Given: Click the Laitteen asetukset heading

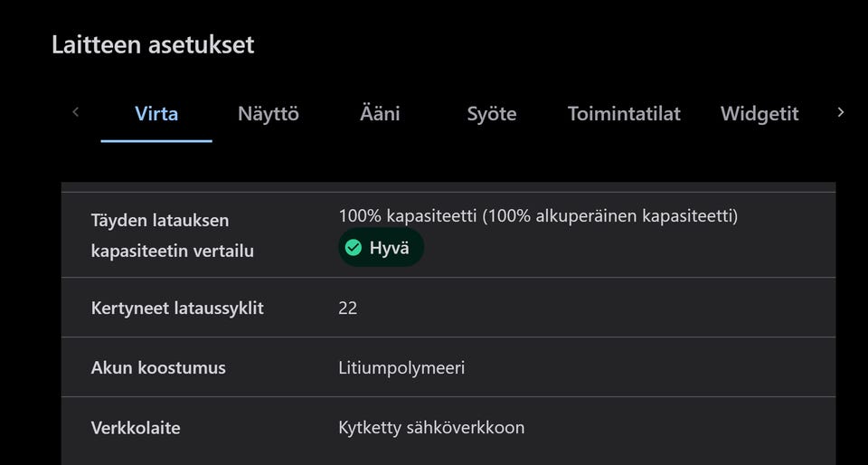Looking at the screenshot, I should (153, 44).
